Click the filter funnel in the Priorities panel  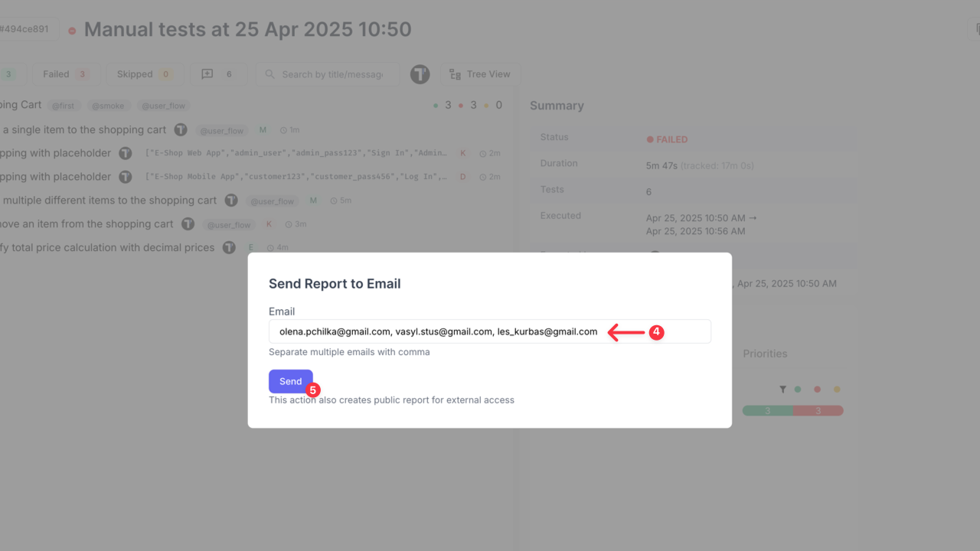coord(782,389)
